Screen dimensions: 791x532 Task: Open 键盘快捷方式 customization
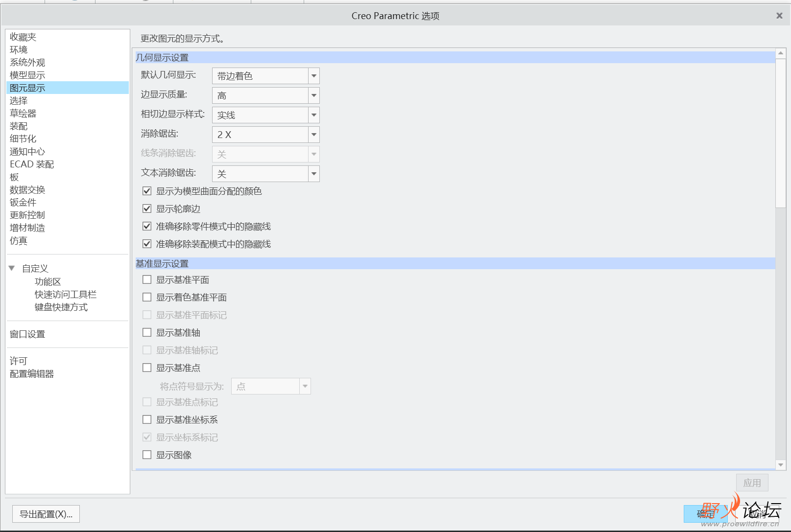pos(61,307)
